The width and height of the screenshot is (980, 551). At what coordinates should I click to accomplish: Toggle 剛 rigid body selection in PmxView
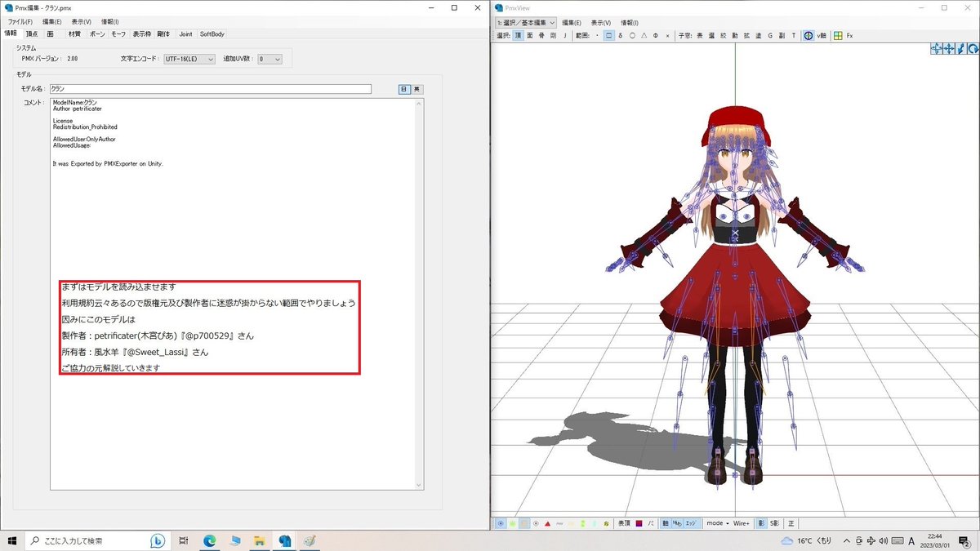pos(553,35)
